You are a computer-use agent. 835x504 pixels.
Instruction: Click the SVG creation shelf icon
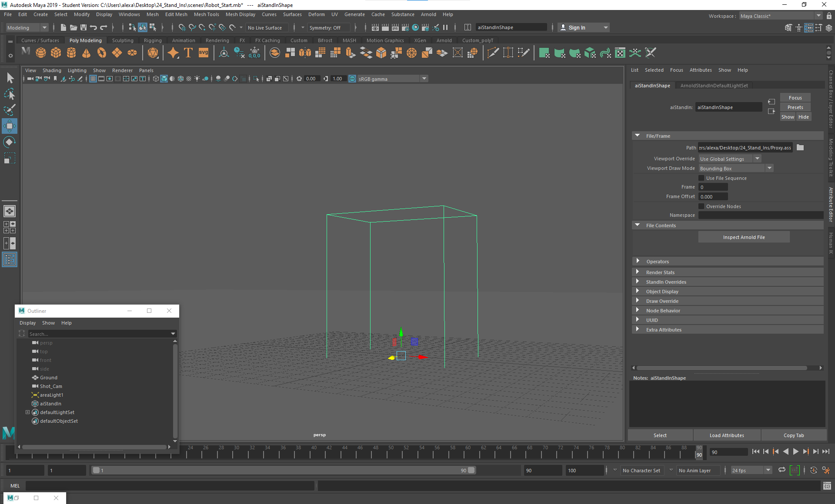tap(203, 53)
